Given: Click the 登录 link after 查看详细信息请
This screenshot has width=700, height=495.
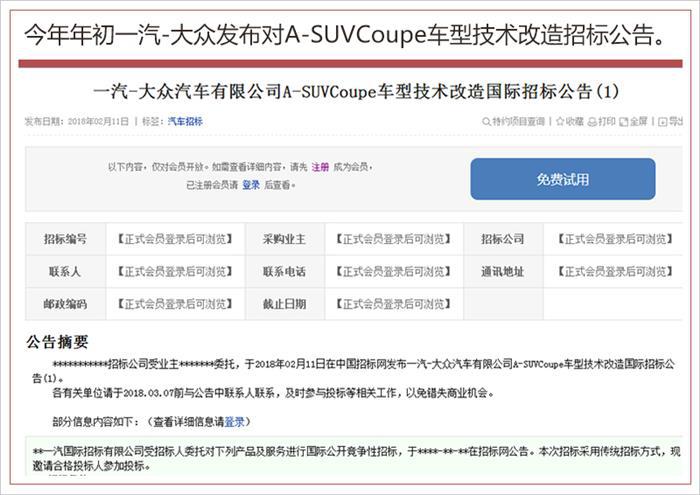Looking at the screenshot, I should (x=234, y=422).
